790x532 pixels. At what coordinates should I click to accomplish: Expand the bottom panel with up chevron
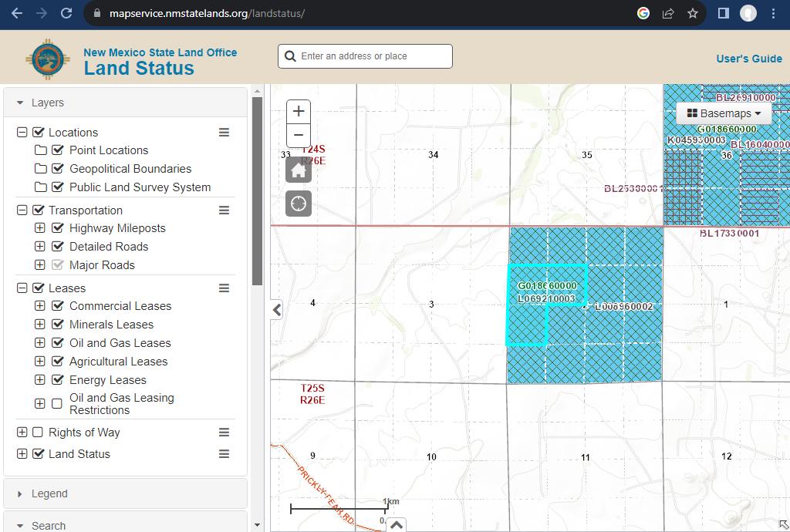(397, 525)
